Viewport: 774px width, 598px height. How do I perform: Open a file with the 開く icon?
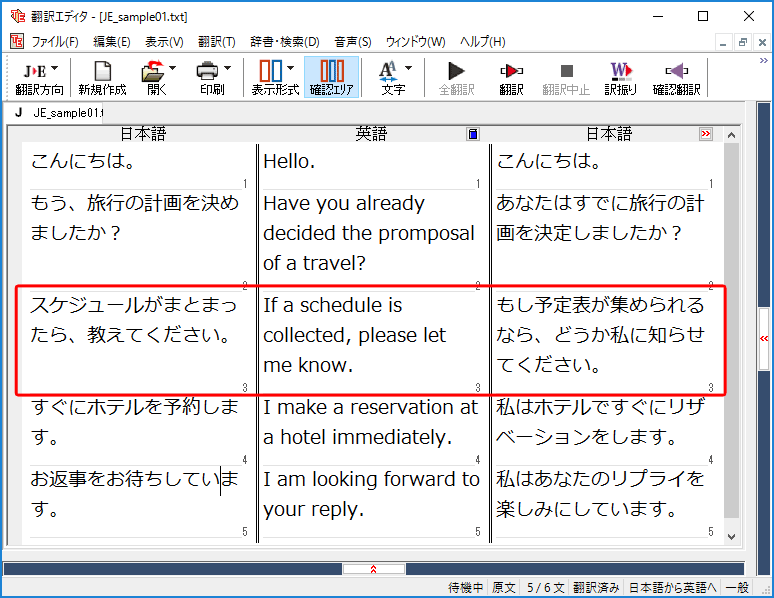coord(154,72)
